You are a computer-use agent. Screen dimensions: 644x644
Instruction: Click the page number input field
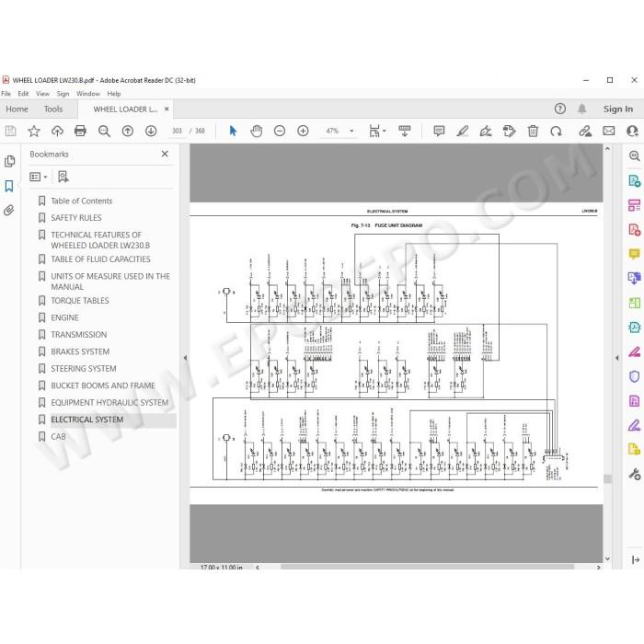coord(177,131)
